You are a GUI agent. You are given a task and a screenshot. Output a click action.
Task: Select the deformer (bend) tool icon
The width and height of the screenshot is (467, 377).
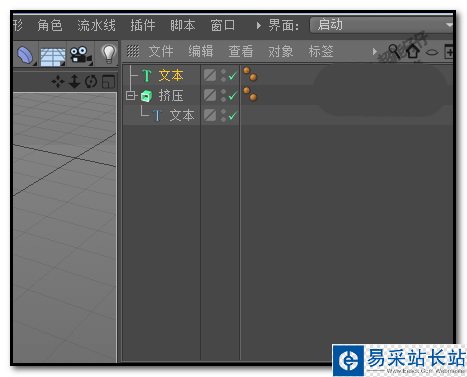pyautogui.click(x=26, y=54)
